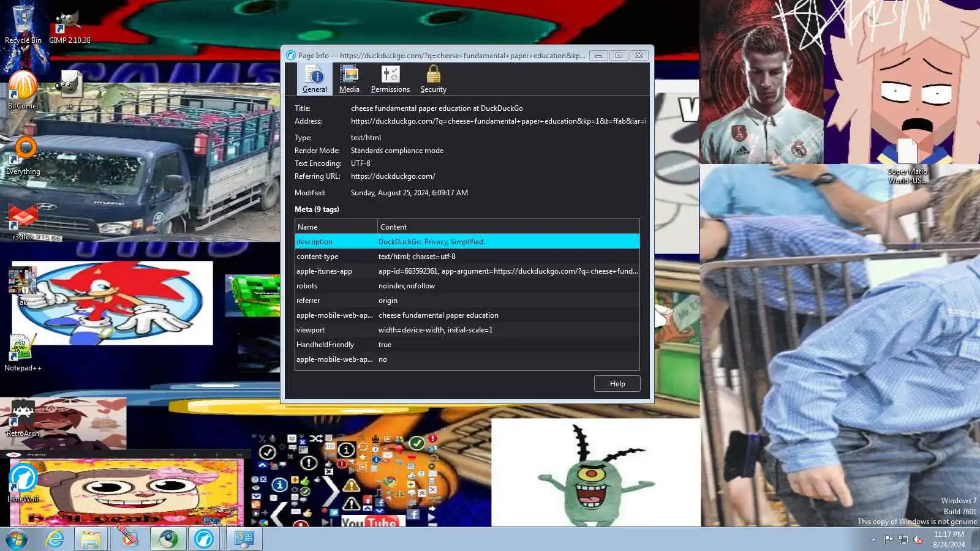Select the Recycle Bin desktop icon

pos(23,24)
